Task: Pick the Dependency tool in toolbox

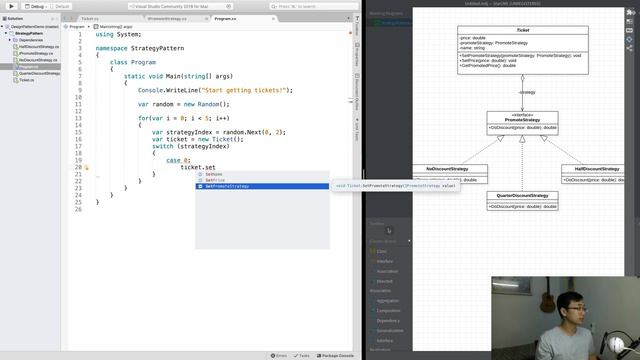Action: coord(388,321)
